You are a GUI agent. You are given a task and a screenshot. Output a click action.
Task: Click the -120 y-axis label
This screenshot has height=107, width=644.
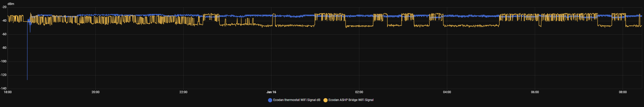tap(4, 75)
